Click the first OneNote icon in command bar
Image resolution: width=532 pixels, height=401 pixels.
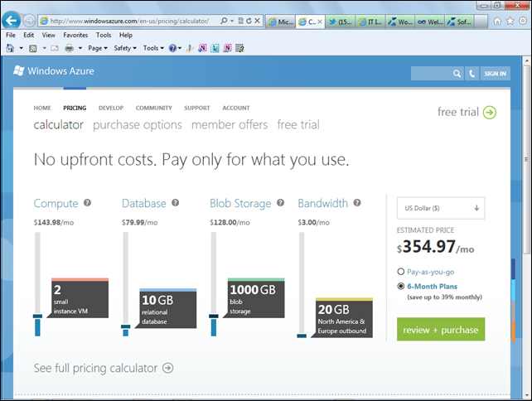tap(202, 48)
